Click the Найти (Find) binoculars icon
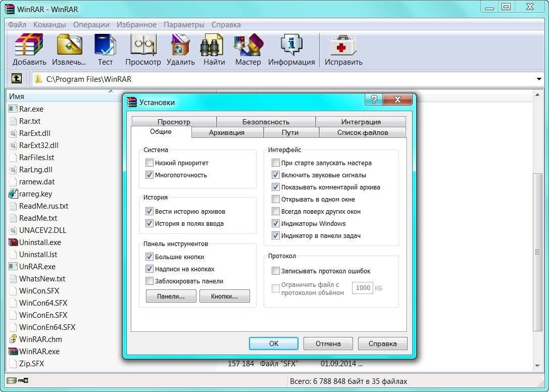 click(212, 44)
